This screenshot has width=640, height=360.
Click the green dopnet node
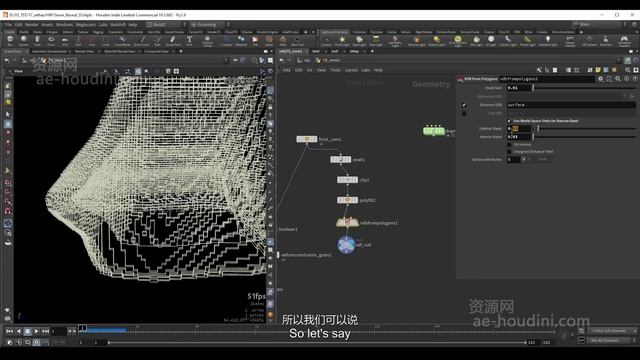coord(433,131)
